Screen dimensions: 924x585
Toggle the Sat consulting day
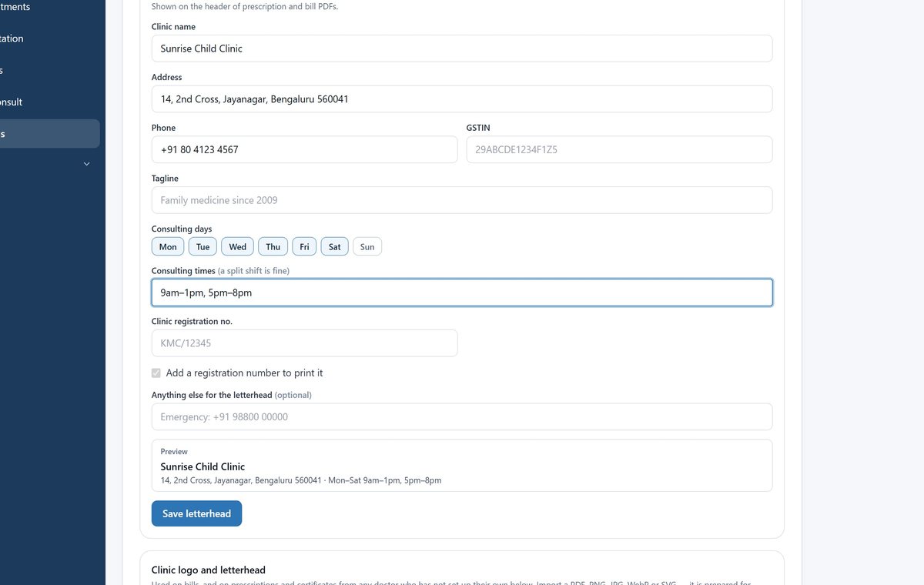click(x=335, y=246)
